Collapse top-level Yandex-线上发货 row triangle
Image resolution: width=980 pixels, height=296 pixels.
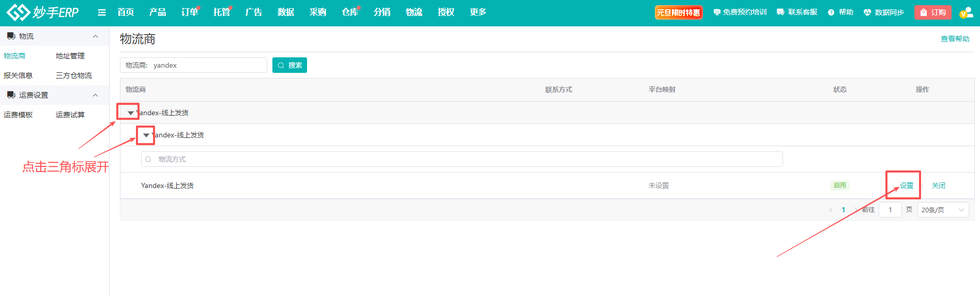pyautogui.click(x=130, y=113)
